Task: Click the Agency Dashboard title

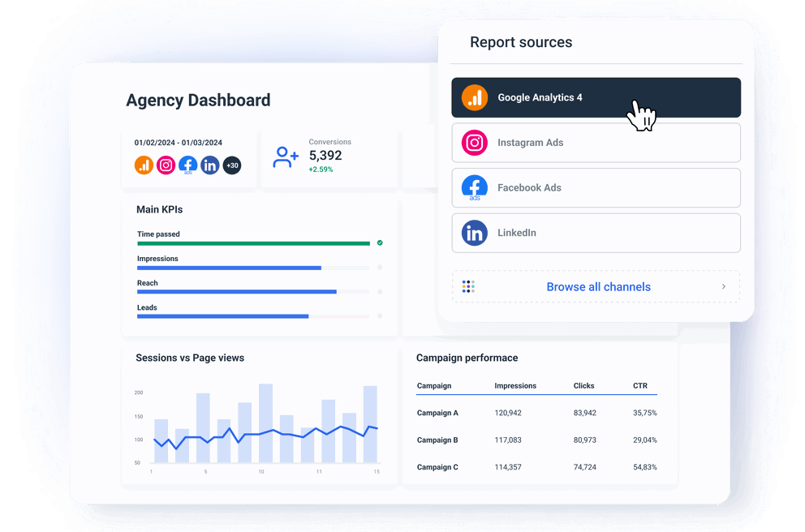Action: [x=198, y=100]
